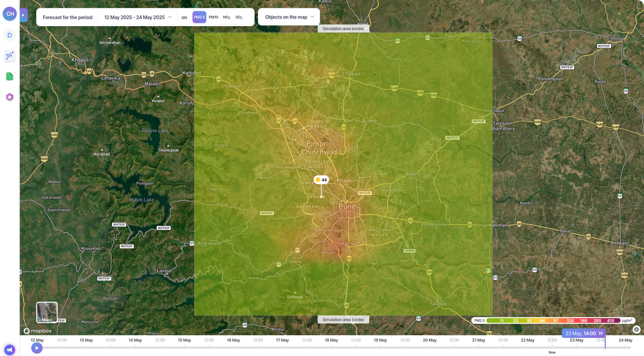The width and height of the screenshot is (644, 356).
Task: Switch basemap using the Maps thumbnail
Action: (x=47, y=312)
